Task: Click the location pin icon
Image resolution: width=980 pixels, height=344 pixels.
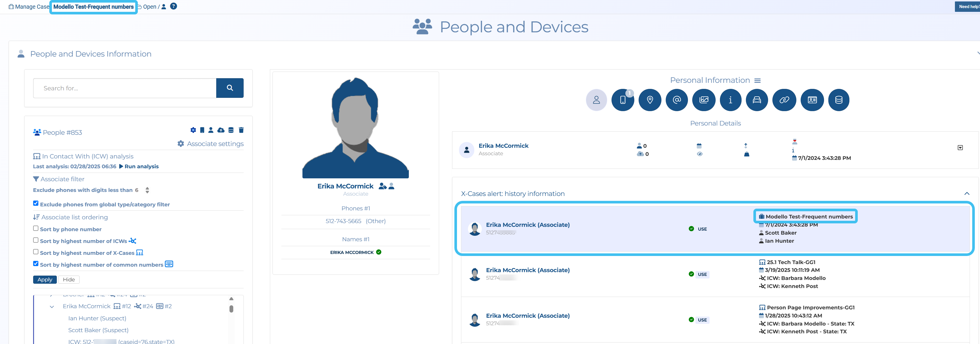Action: 650,100
